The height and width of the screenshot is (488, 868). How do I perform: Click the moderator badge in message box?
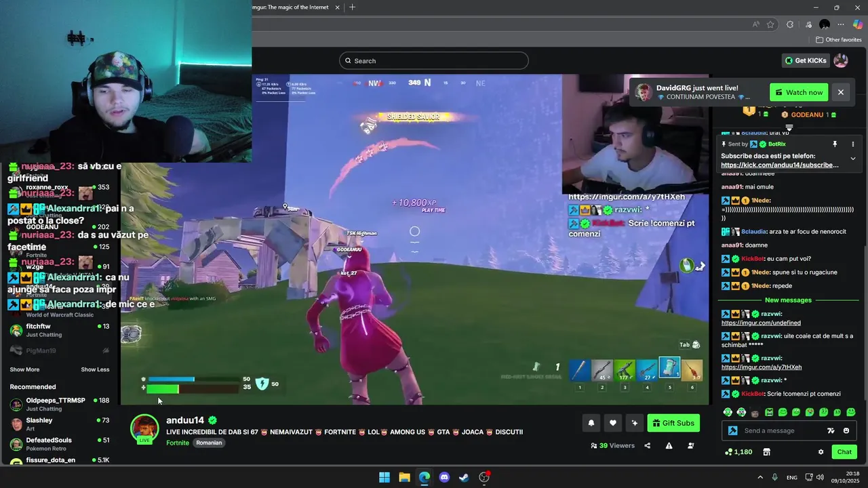[x=732, y=430]
